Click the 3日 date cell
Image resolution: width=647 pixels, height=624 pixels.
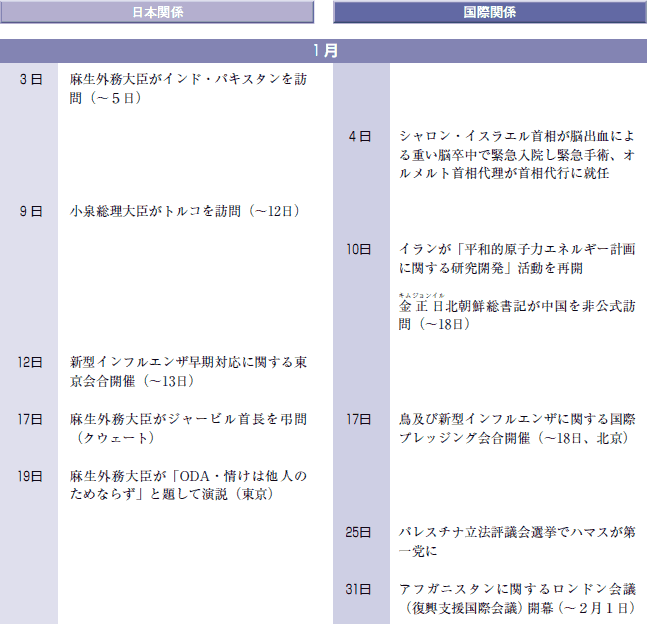pos(30,78)
